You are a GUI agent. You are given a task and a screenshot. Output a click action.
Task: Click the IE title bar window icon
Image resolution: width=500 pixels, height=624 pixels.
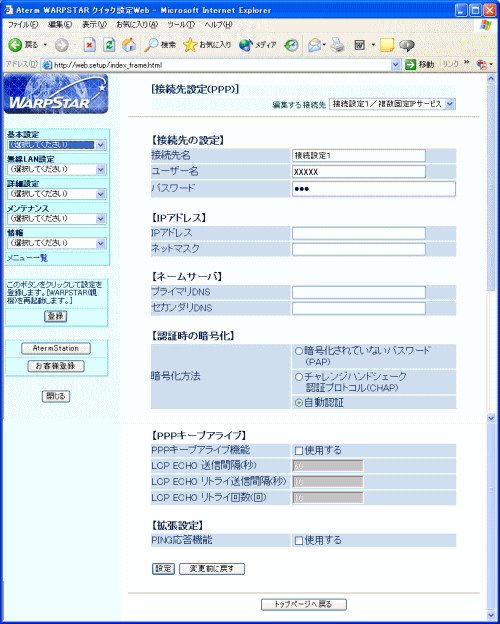[x=8, y=10]
